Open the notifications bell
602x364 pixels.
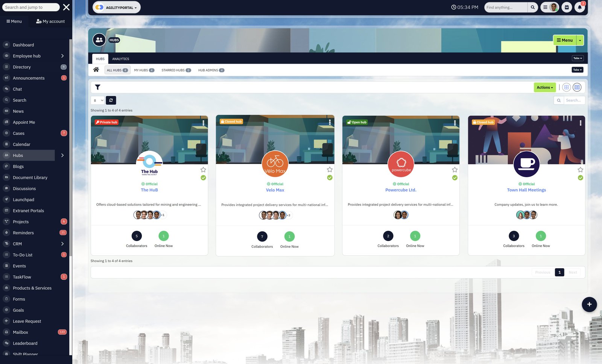click(579, 8)
